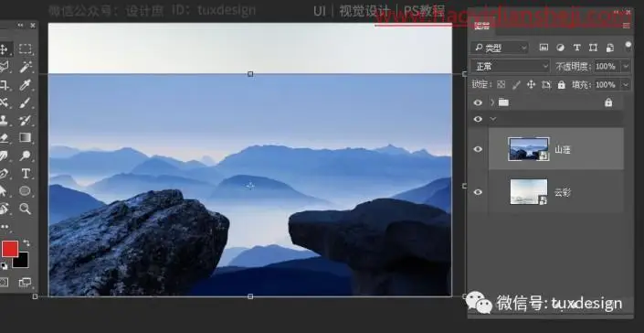Viewport: 644px width, 333px height.
Task: Hide the mountain layer via its eye
Action: tap(478, 149)
